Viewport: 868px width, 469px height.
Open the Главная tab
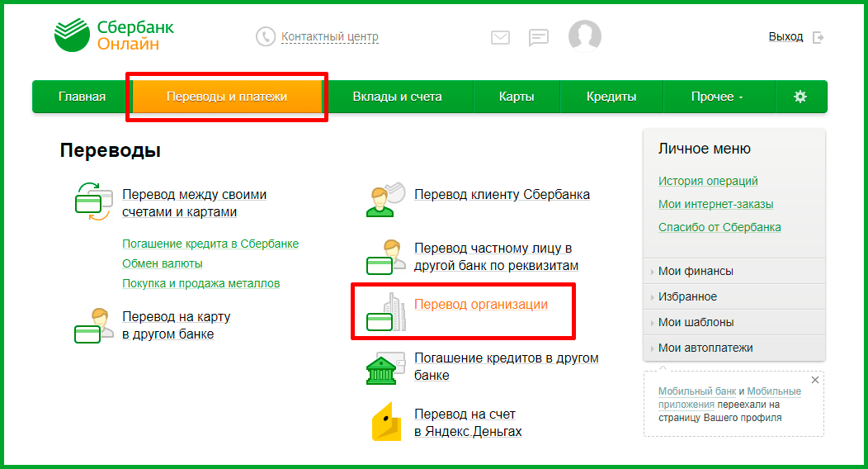coord(82,97)
